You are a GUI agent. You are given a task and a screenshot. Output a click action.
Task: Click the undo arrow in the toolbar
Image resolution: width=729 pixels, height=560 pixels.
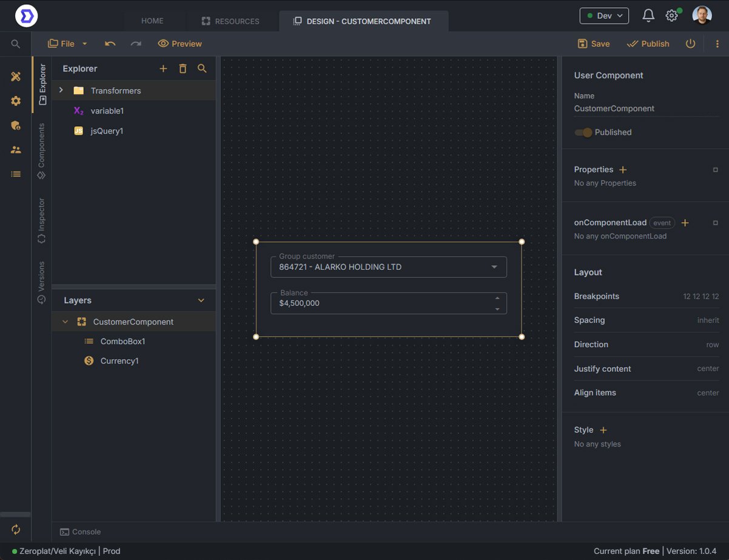click(110, 44)
